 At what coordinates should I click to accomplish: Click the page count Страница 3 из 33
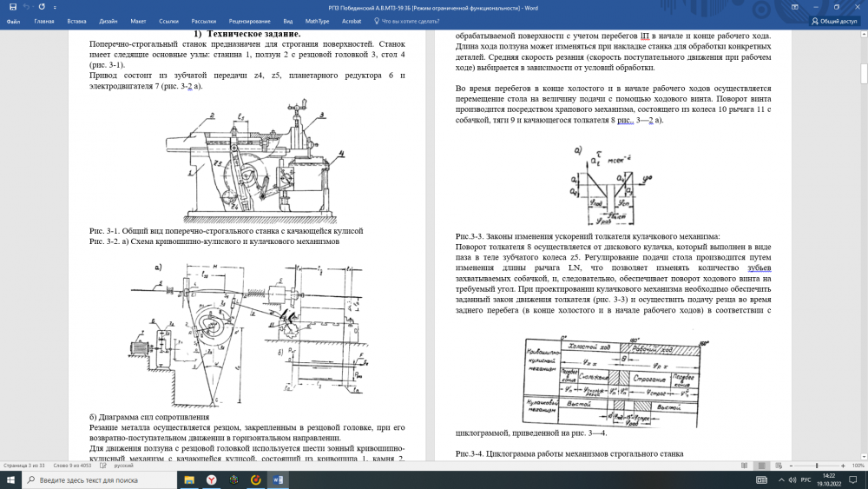(x=23, y=466)
